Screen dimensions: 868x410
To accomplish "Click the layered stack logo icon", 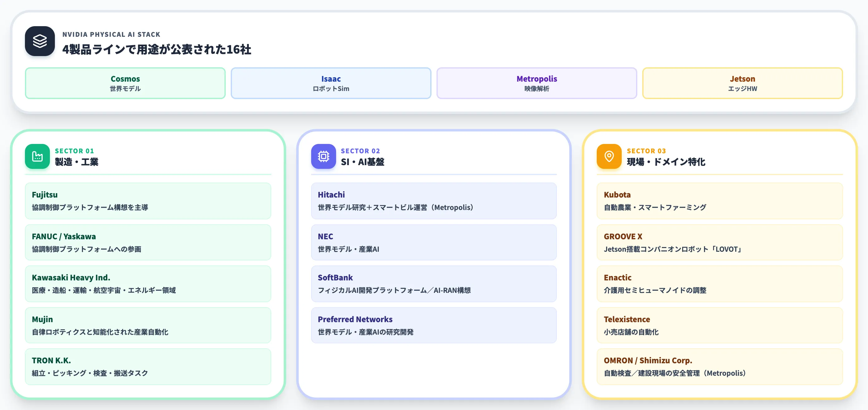I will click(x=40, y=41).
